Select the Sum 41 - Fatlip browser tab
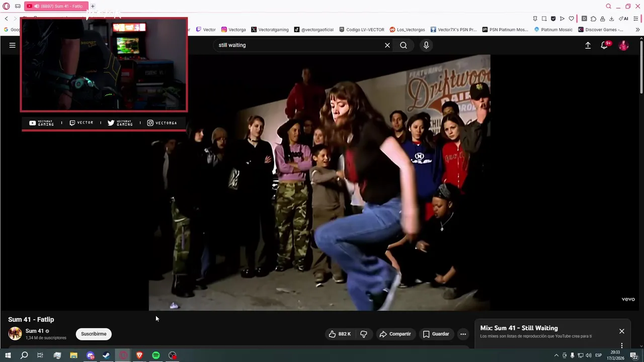This screenshot has width=644, height=362. [x=55, y=6]
